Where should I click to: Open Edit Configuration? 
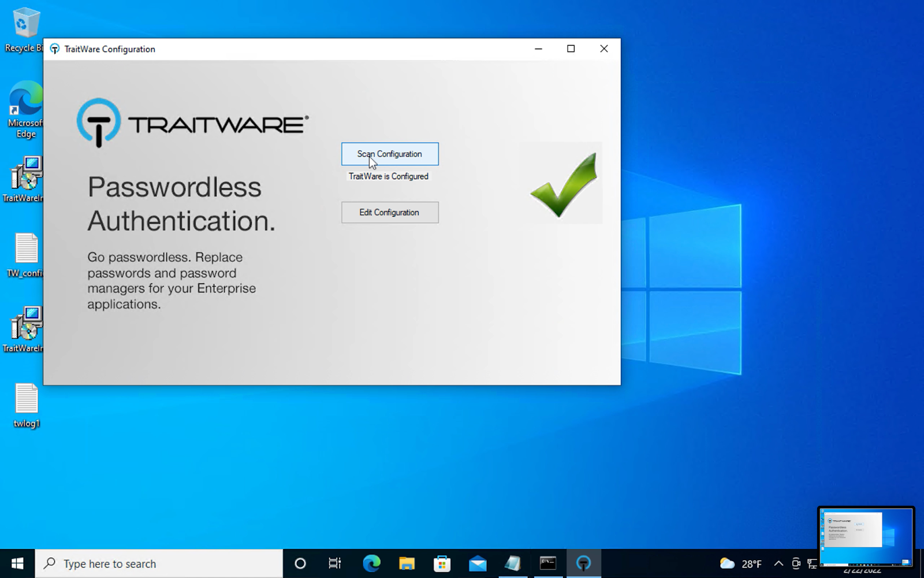(x=390, y=212)
